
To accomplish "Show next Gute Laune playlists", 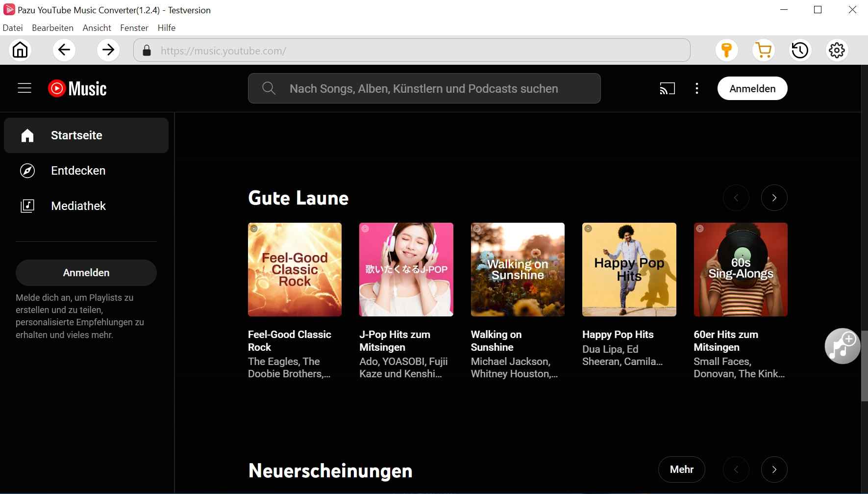I will click(x=774, y=198).
